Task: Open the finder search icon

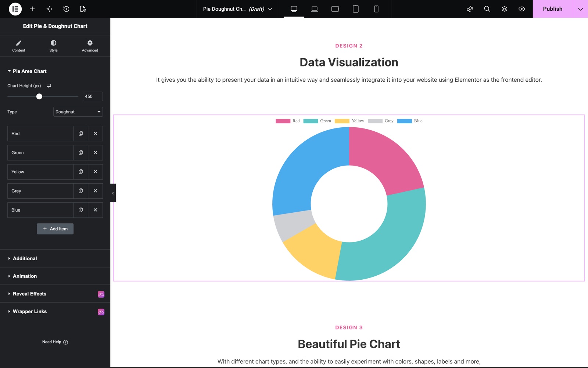Action: 487,9
